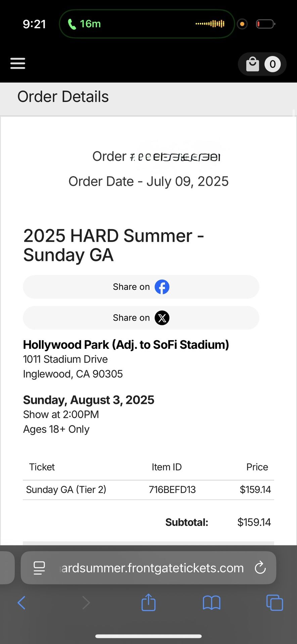Go back with Safari's back arrow
297x644 pixels.
pos(22,603)
